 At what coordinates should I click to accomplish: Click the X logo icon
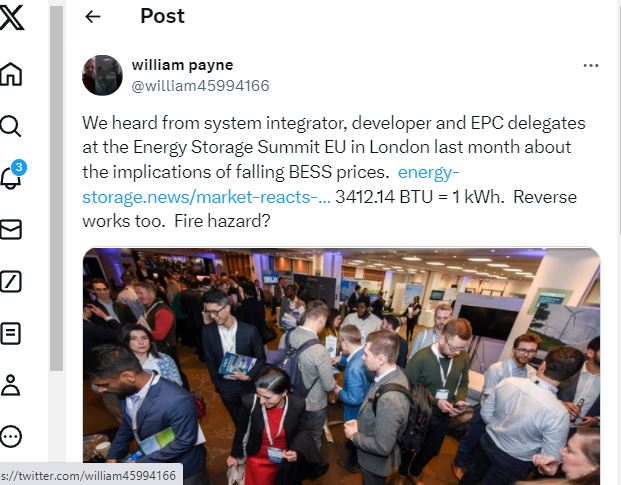(12, 18)
